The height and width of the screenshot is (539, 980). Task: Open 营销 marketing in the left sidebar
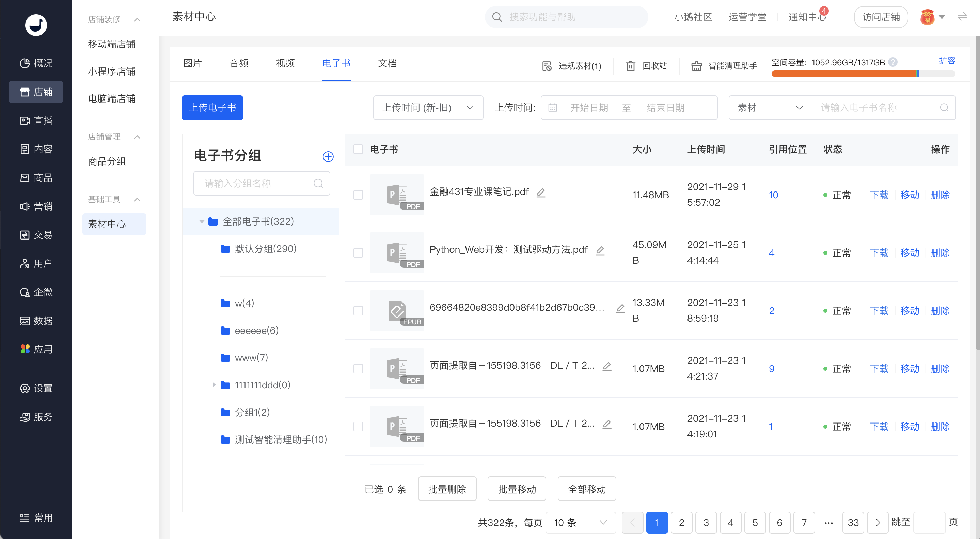(36, 206)
